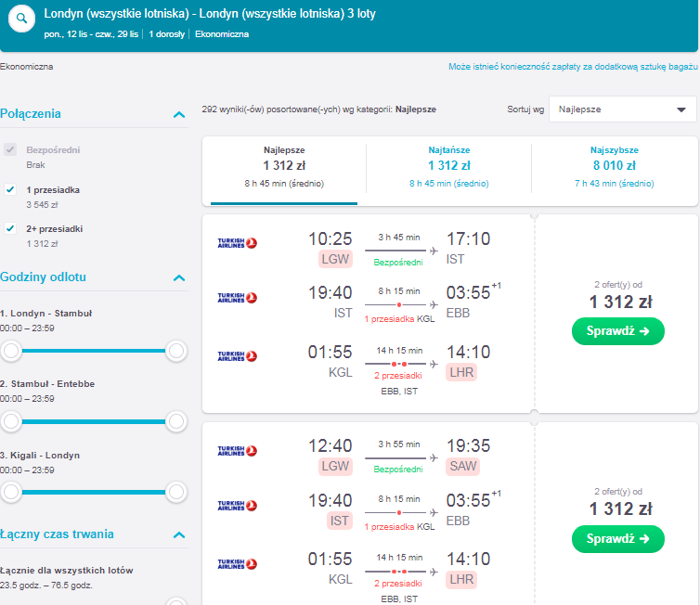The height and width of the screenshot is (605, 700).
Task: Click Turkish Airlines logo next to 19:40 IST in second result
Action: pyautogui.click(x=237, y=506)
